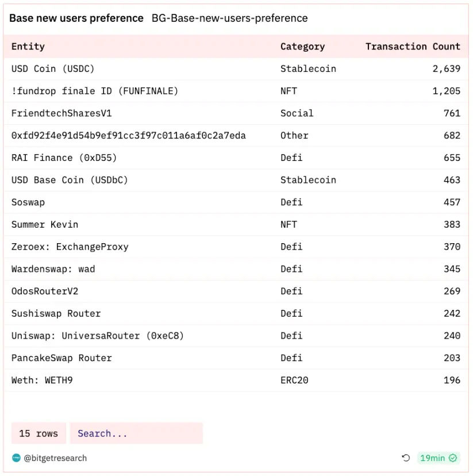
Task: Open the BG-Base-new-users-preference query link
Action: [229, 18]
